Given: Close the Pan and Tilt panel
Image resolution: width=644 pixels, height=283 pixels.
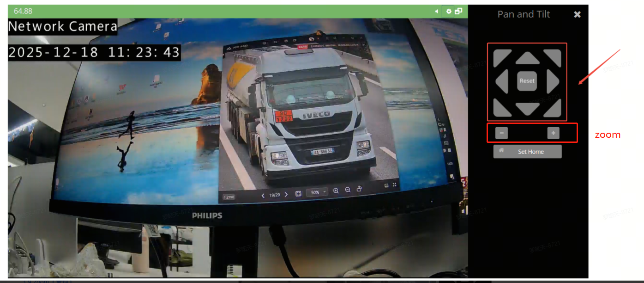Looking at the screenshot, I should 577,14.
